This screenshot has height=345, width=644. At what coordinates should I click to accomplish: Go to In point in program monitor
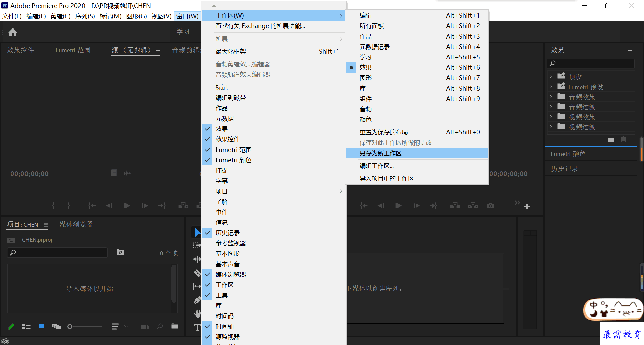pos(364,206)
